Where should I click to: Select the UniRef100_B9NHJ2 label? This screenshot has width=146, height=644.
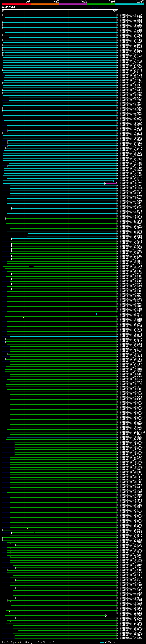(x=131, y=77)
